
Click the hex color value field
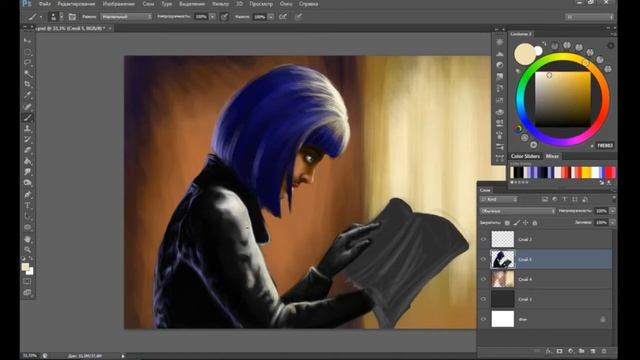[x=604, y=146]
